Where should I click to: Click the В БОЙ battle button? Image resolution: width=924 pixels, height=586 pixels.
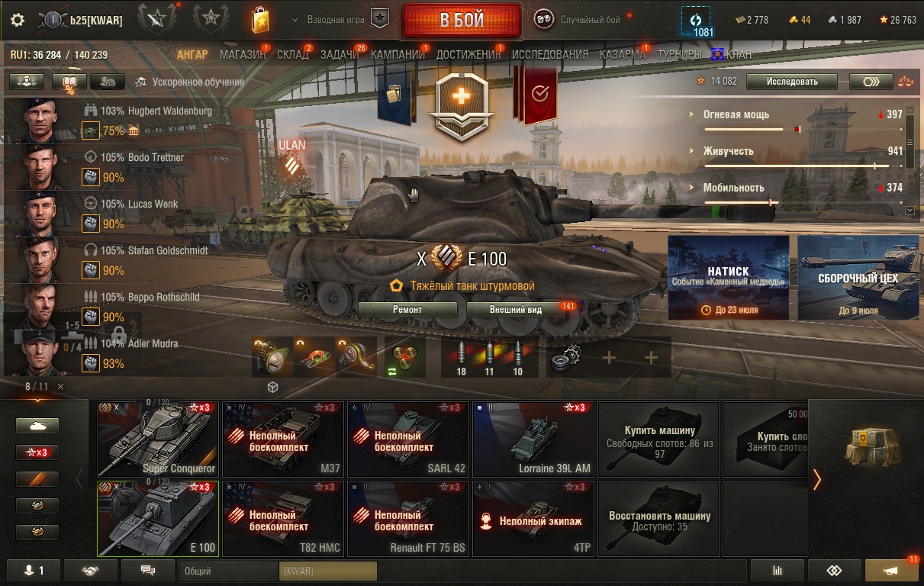pyautogui.click(x=462, y=20)
